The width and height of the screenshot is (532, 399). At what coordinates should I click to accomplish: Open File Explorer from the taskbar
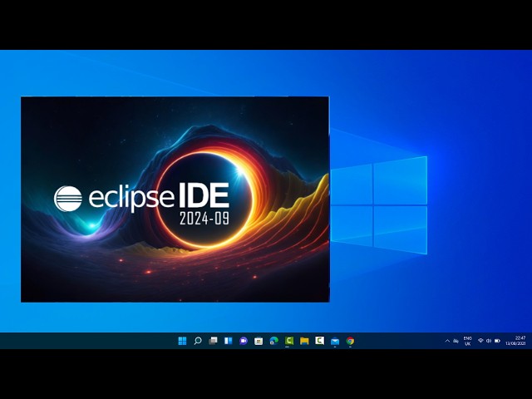(x=304, y=341)
